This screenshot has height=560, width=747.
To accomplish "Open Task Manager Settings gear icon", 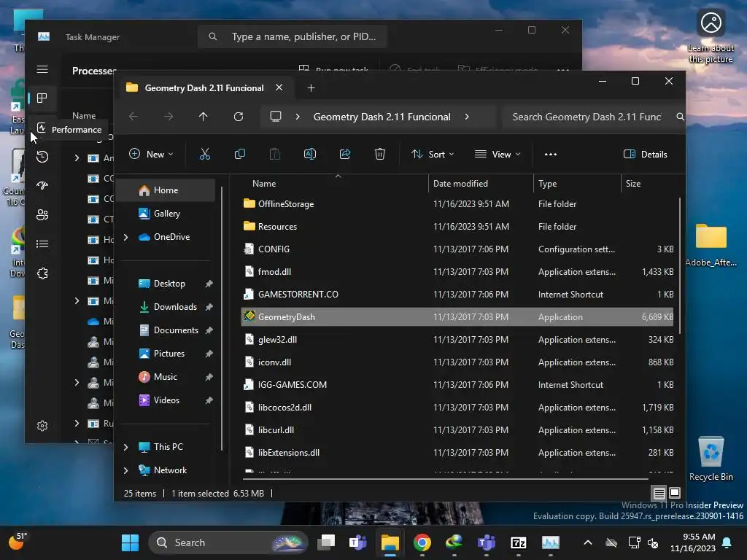I will point(42,426).
